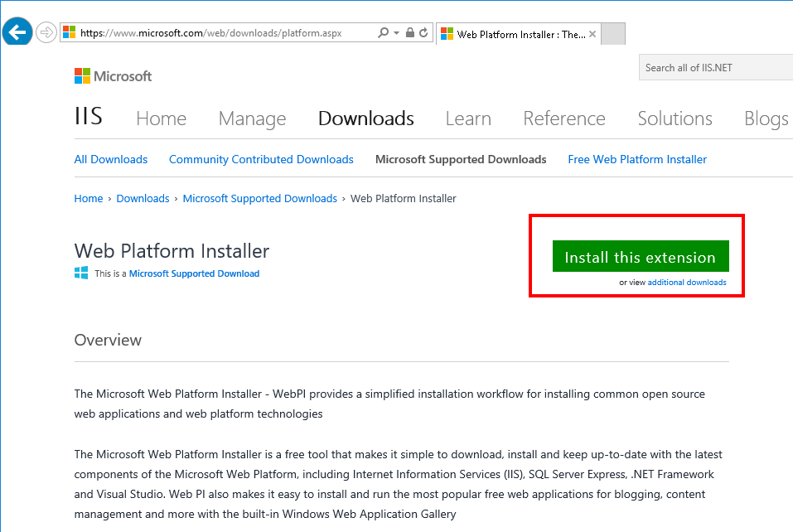Open the Manage navigation item
This screenshot has height=532, width=793.
[253, 119]
